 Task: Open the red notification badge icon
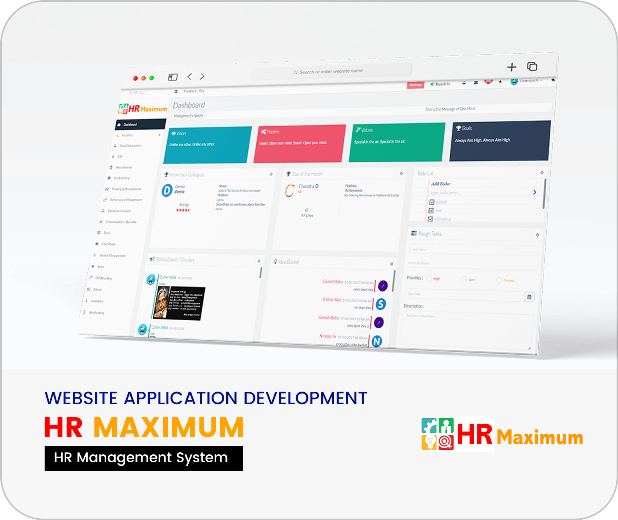click(488, 81)
